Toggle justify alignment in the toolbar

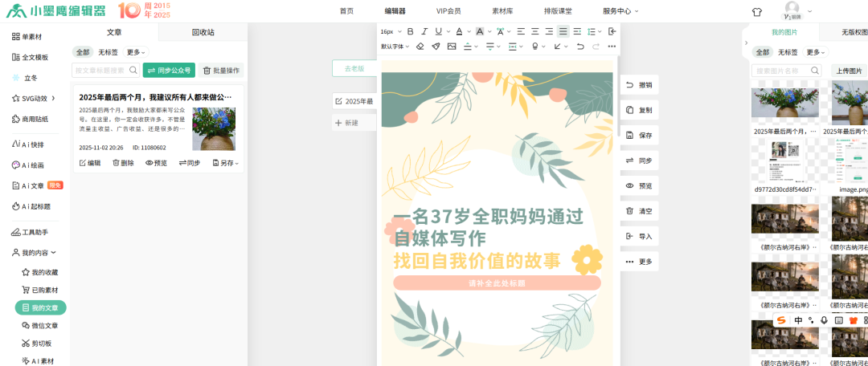click(x=563, y=31)
